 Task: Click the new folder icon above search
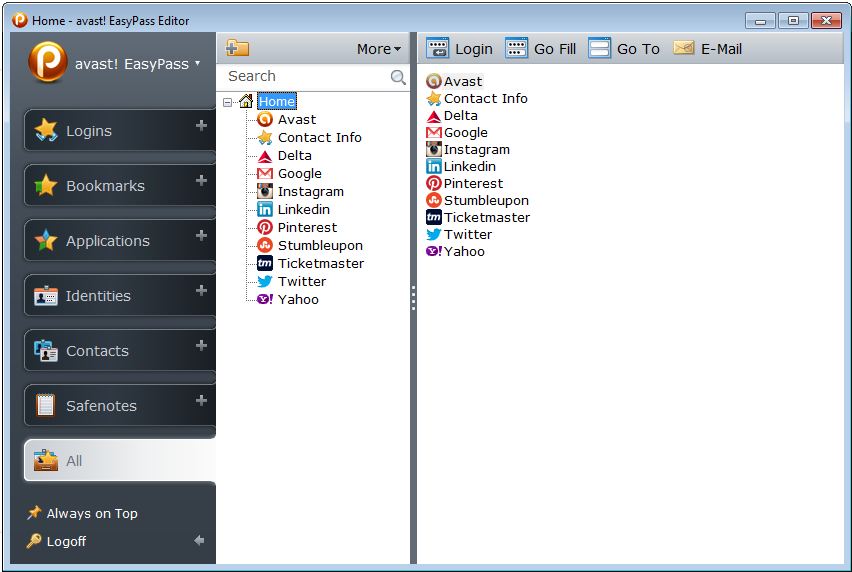click(x=237, y=48)
